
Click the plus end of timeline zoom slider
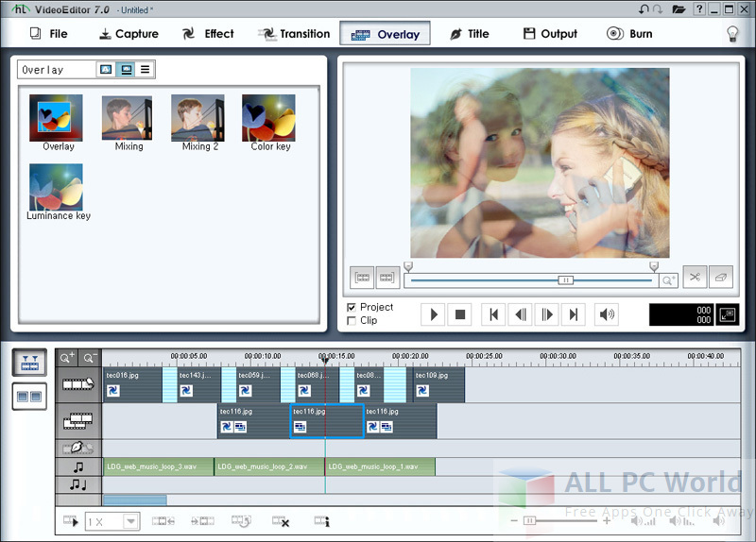tap(607, 520)
